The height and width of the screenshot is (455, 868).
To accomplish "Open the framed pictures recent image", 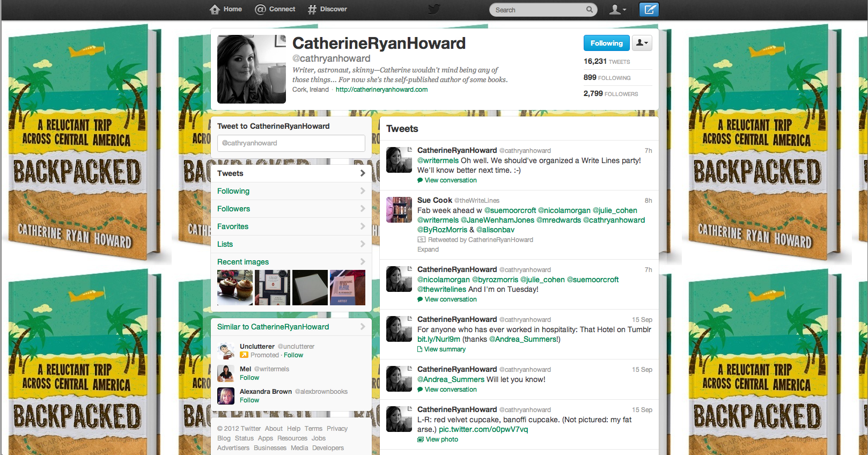I will [273, 288].
